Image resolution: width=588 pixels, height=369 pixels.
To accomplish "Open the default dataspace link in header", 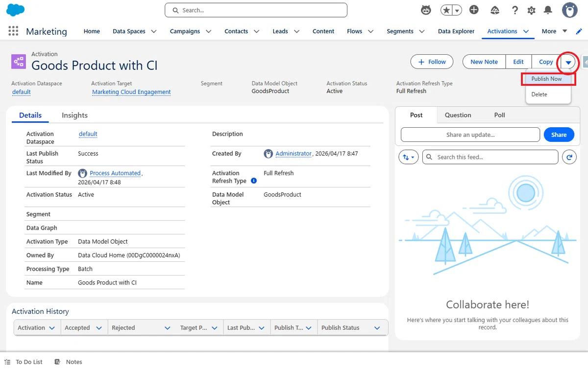I will (x=22, y=92).
